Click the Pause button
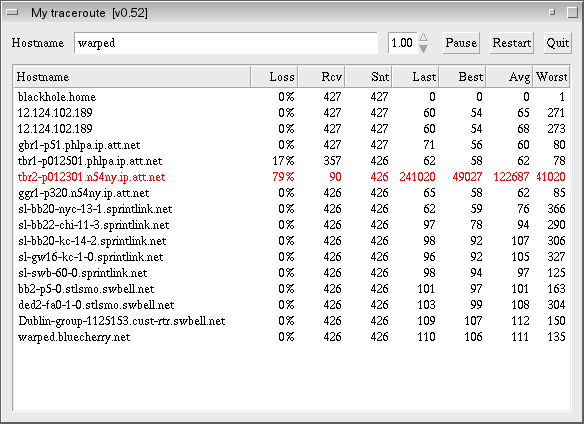584x424 pixels. point(461,43)
